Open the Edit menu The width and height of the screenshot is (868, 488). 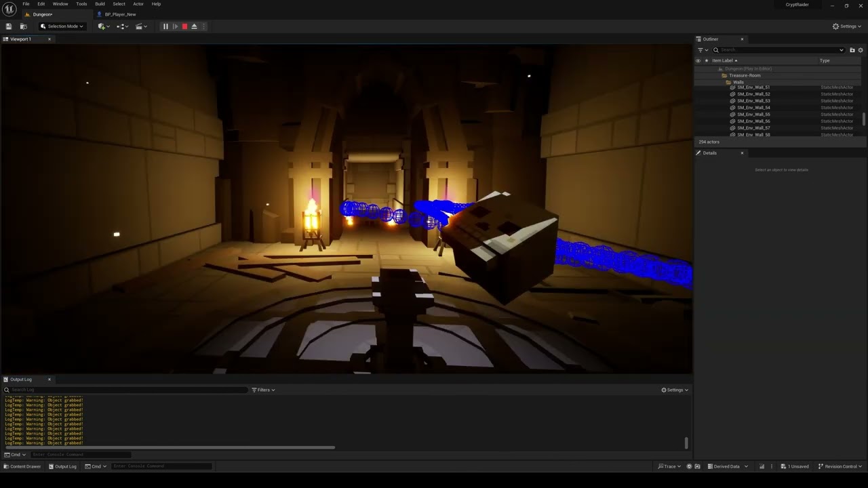click(x=41, y=4)
